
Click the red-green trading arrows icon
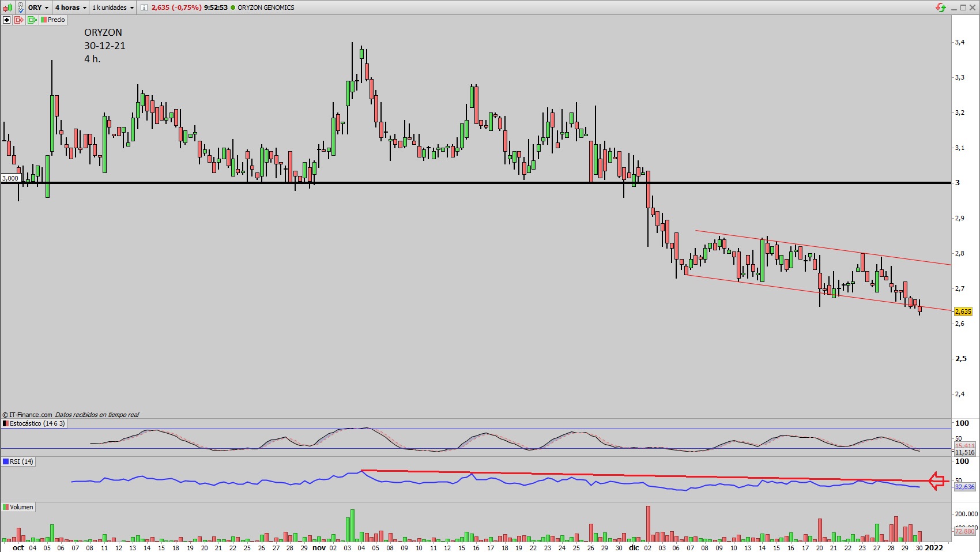[x=941, y=7]
